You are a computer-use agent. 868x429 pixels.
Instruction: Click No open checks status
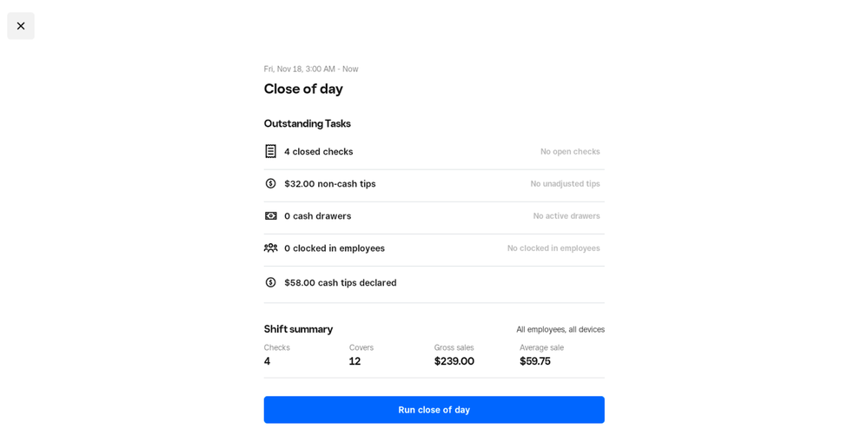point(569,152)
